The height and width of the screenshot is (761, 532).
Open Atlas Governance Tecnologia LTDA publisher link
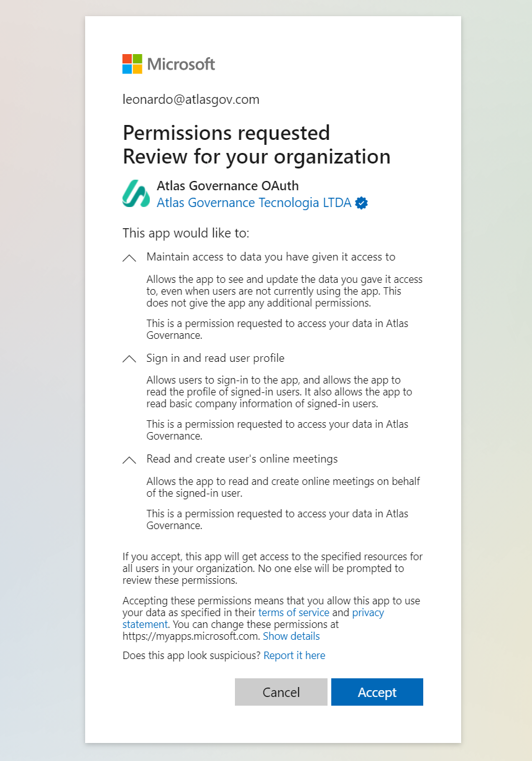point(254,203)
